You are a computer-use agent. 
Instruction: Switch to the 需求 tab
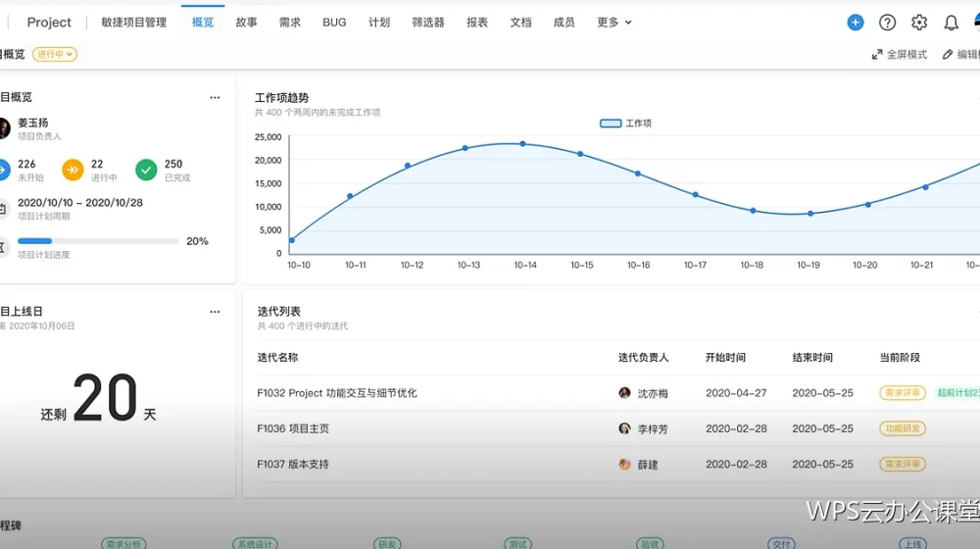pos(289,23)
